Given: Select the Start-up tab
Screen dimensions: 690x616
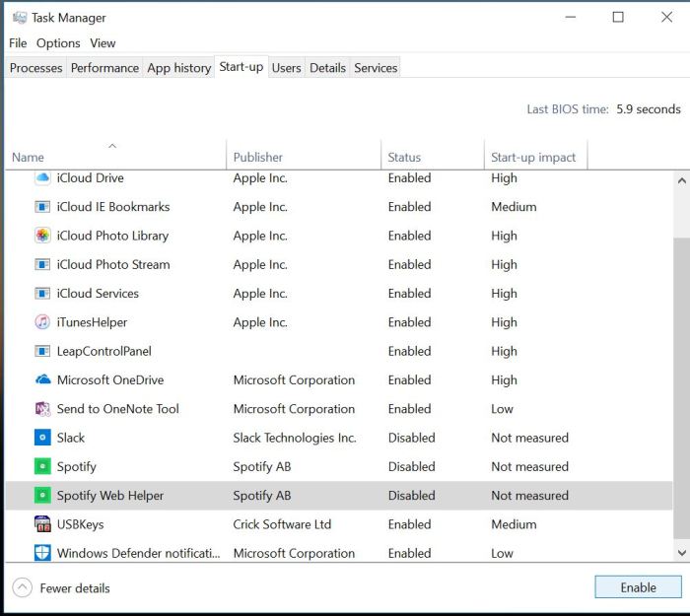Looking at the screenshot, I should (x=241, y=67).
